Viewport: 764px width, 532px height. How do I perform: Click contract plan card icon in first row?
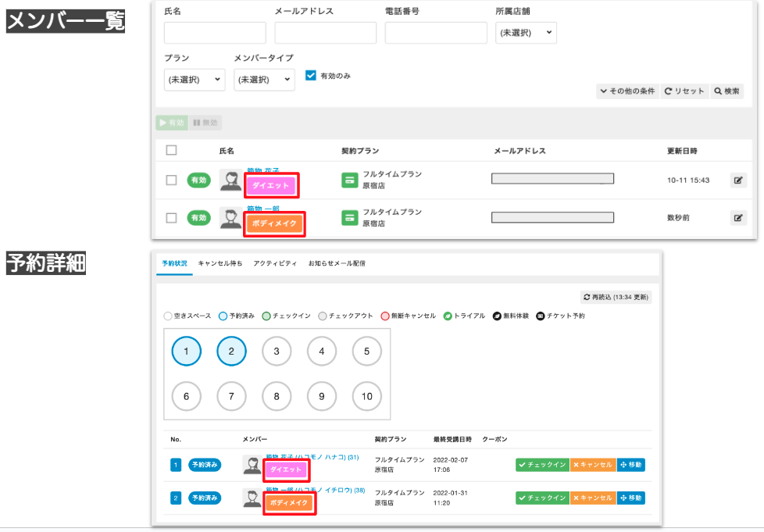[349, 180]
